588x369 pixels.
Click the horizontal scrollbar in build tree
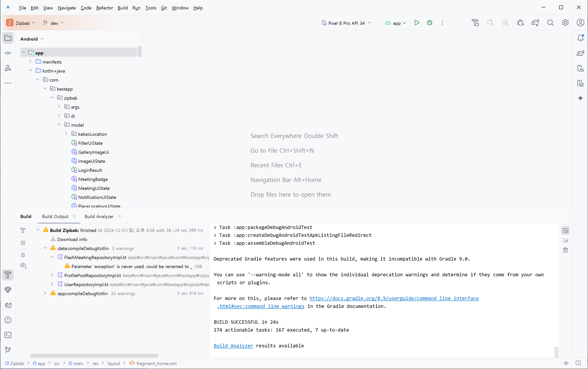[94, 355]
